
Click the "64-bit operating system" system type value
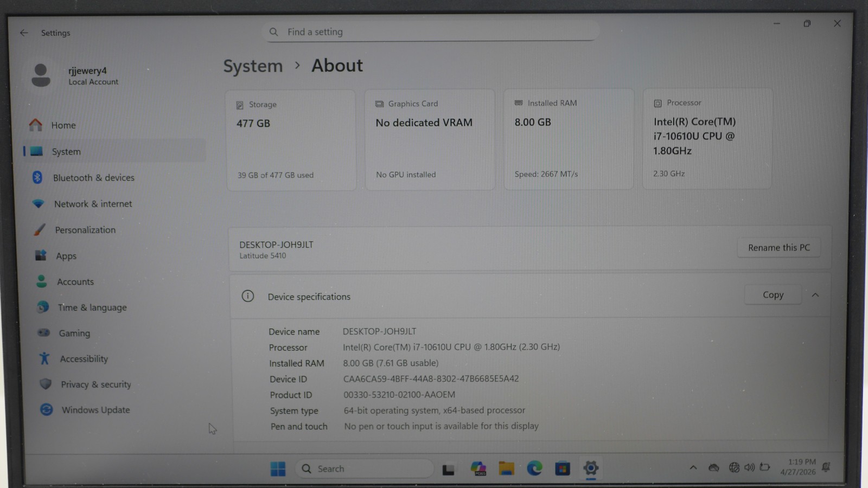(x=434, y=410)
